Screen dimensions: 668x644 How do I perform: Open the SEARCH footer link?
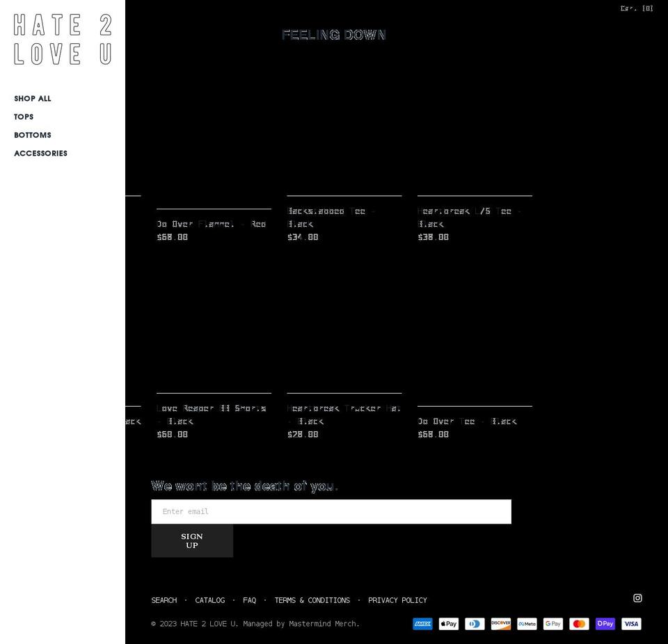(164, 600)
